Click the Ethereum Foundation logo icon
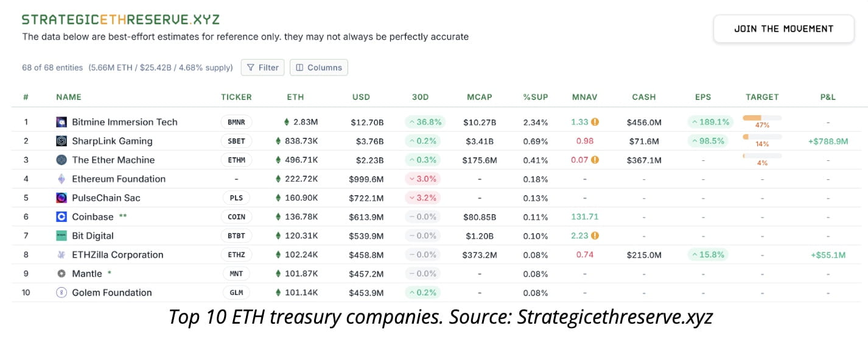 pos(61,179)
